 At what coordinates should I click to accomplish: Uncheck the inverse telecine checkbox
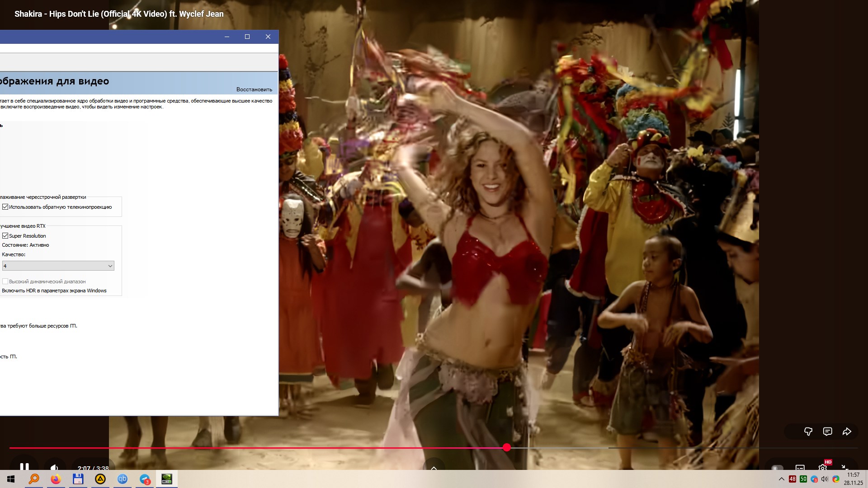(5, 207)
